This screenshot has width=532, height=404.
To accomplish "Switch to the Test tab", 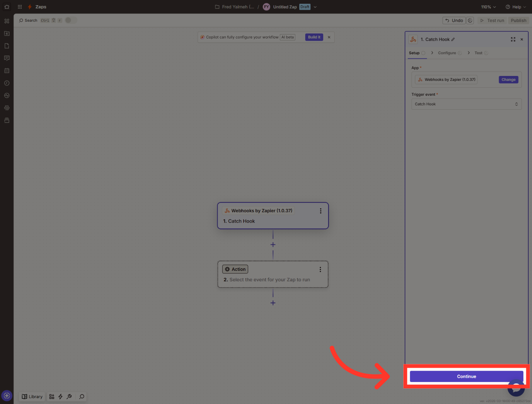I will pyautogui.click(x=481, y=53).
